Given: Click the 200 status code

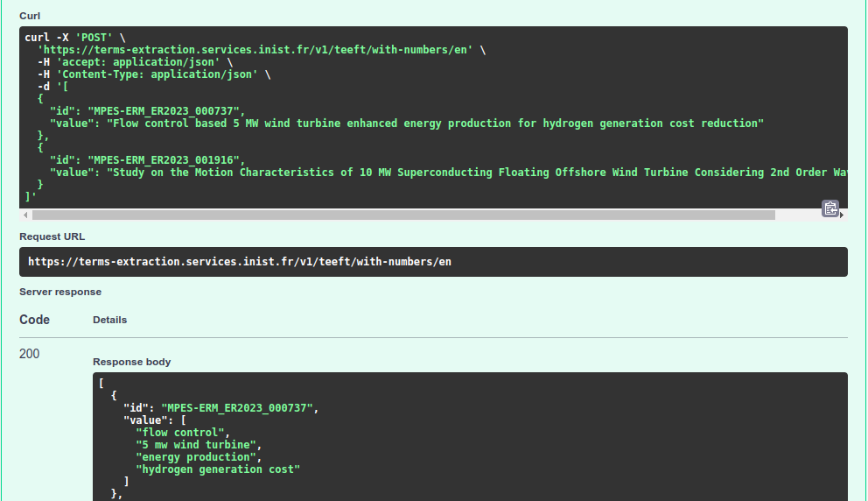Looking at the screenshot, I should pos(30,354).
